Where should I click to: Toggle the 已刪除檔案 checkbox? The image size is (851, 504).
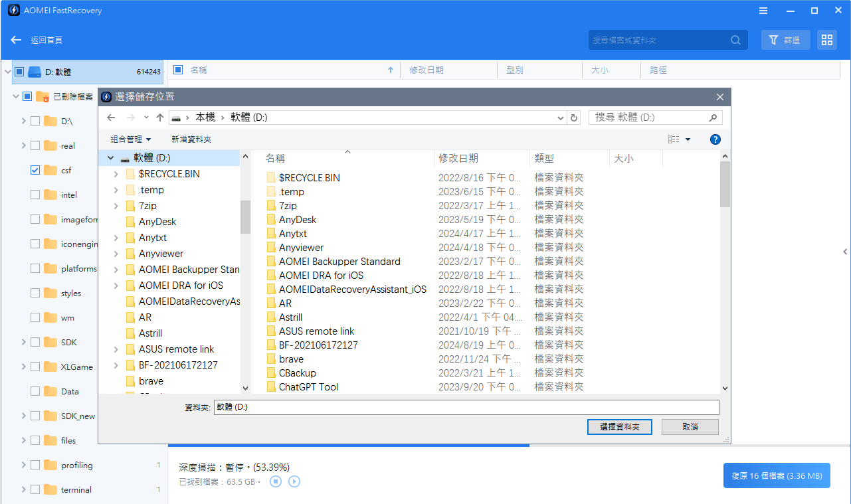point(27,96)
